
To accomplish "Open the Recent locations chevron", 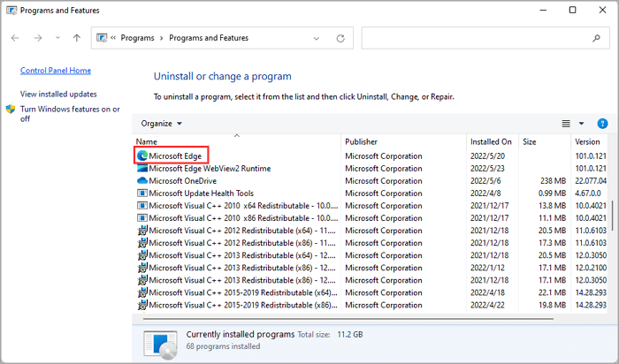I will tap(57, 38).
